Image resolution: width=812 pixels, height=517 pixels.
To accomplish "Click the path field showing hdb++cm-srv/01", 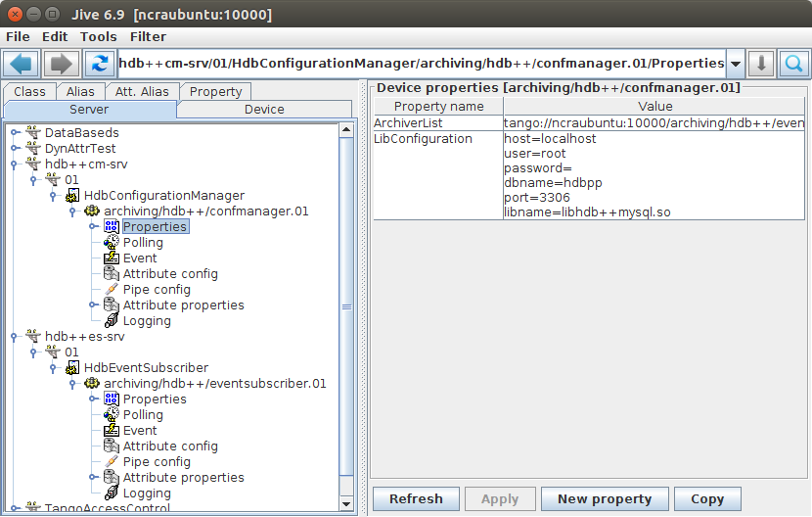I will pyautogui.click(x=422, y=64).
